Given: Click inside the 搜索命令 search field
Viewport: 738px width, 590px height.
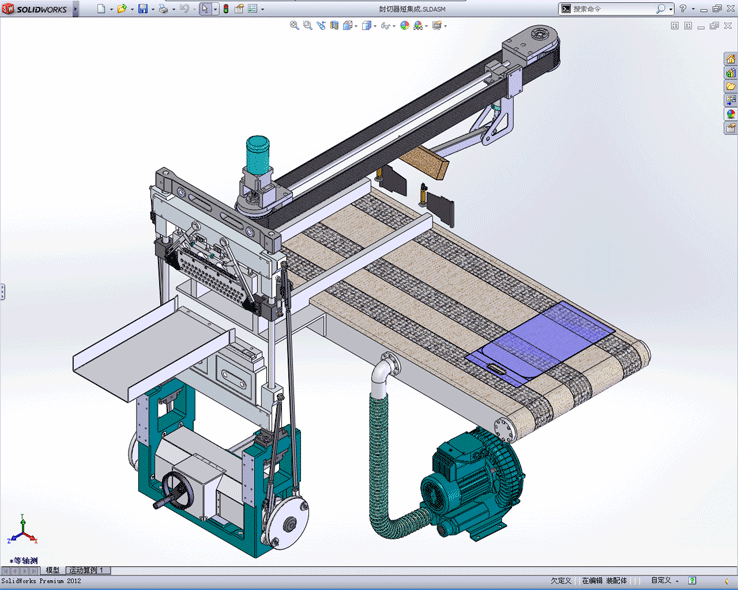Looking at the screenshot, I should coord(608,9).
